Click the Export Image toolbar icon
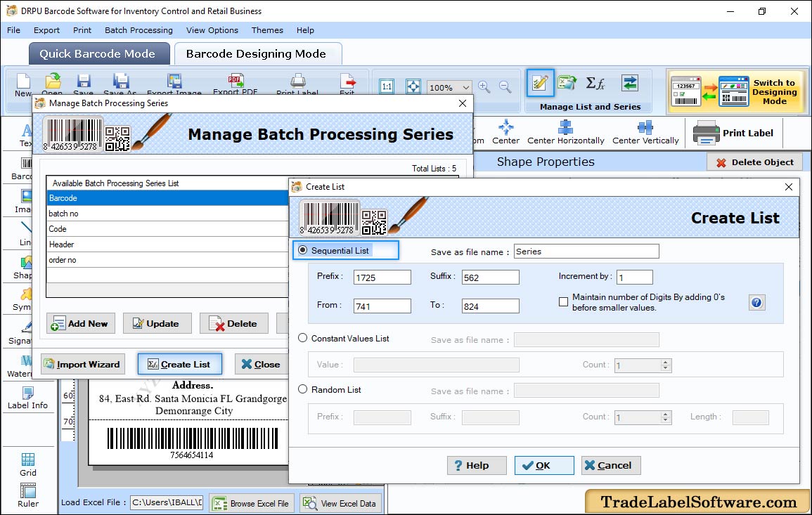Screen dimensions: 812x515 pyautogui.click(x=174, y=81)
